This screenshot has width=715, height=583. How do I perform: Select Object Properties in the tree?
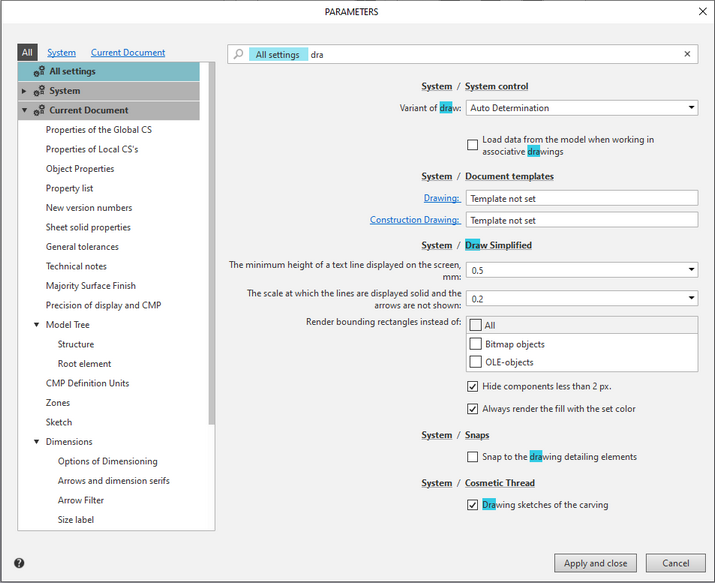[x=80, y=169]
